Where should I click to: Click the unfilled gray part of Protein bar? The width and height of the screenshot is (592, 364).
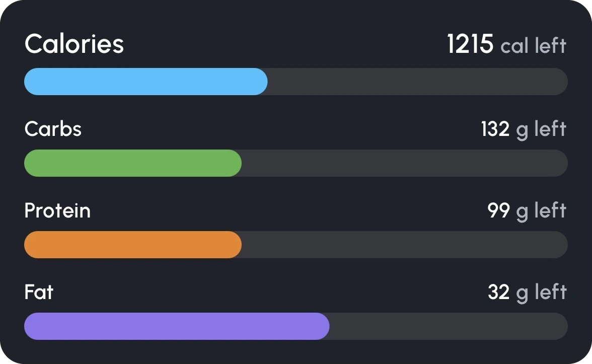[x=405, y=245]
